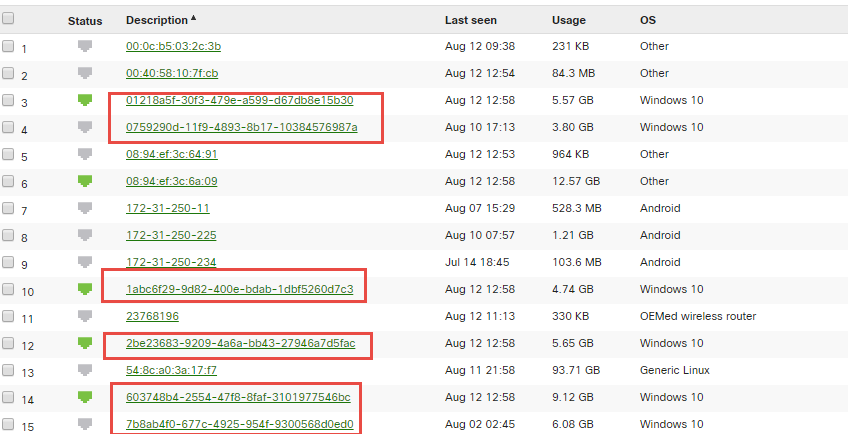Image resolution: width=848 pixels, height=434 pixels.
Task: Click status icon of 172-31-250-11
Action: (x=85, y=208)
